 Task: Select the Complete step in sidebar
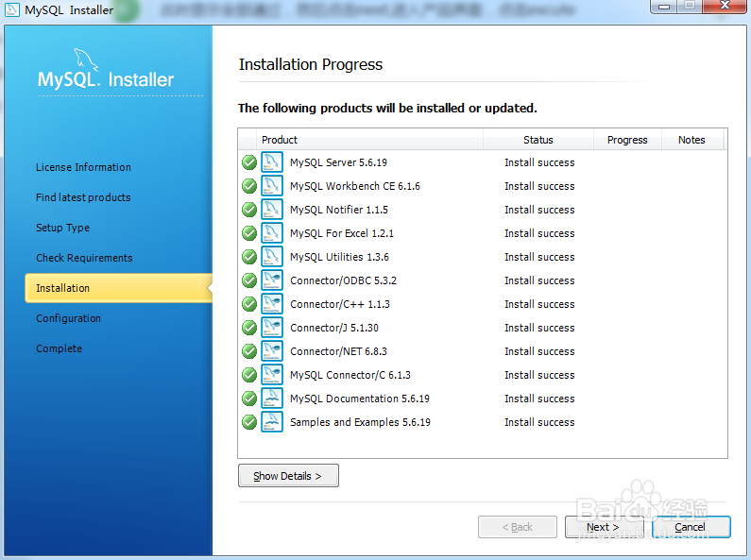[x=59, y=348]
